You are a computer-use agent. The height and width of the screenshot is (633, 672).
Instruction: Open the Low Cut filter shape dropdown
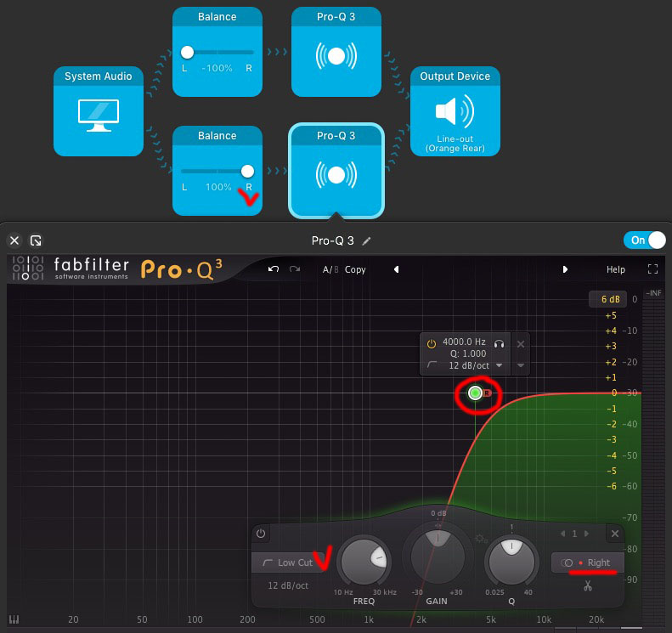pos(288,562)
